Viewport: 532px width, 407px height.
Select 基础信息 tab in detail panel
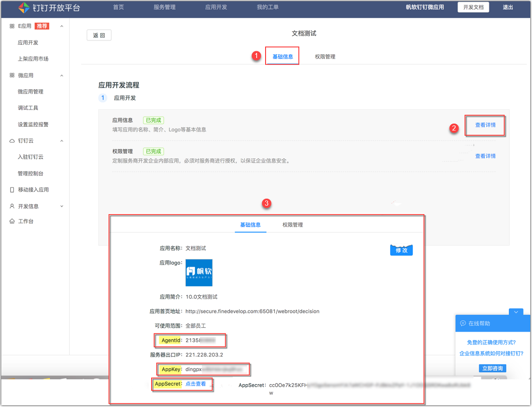(250, 225)
